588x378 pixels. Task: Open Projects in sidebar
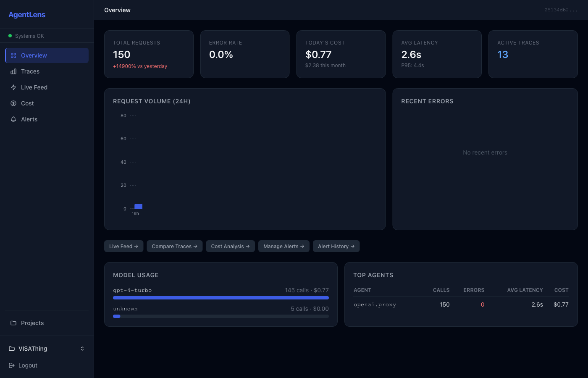(x=47, y=323)
